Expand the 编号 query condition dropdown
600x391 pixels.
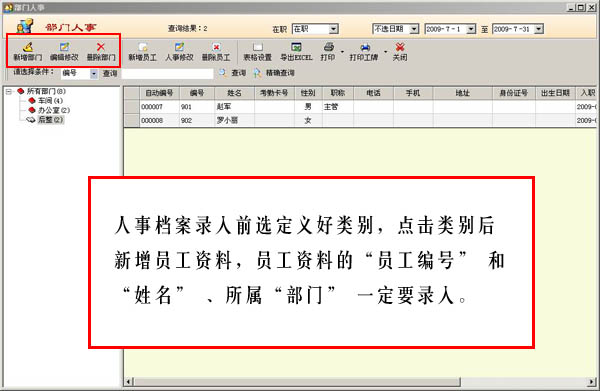click(94, 73)
